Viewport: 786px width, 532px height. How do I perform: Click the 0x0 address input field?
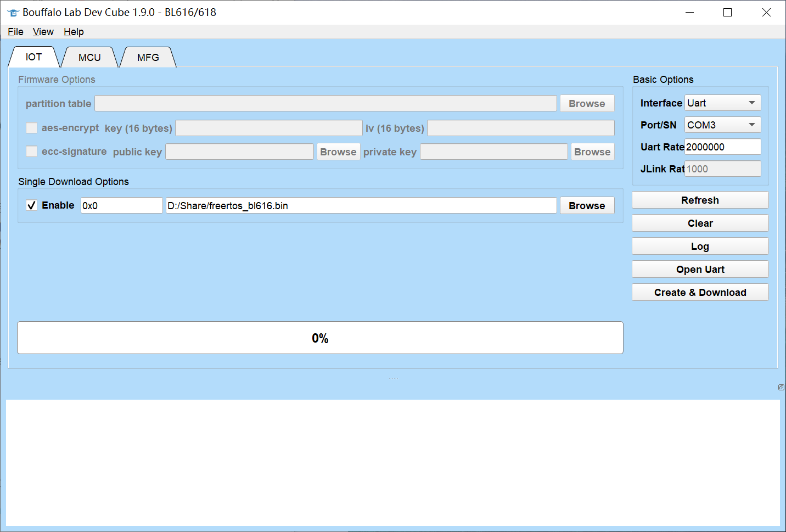point(121,206)
